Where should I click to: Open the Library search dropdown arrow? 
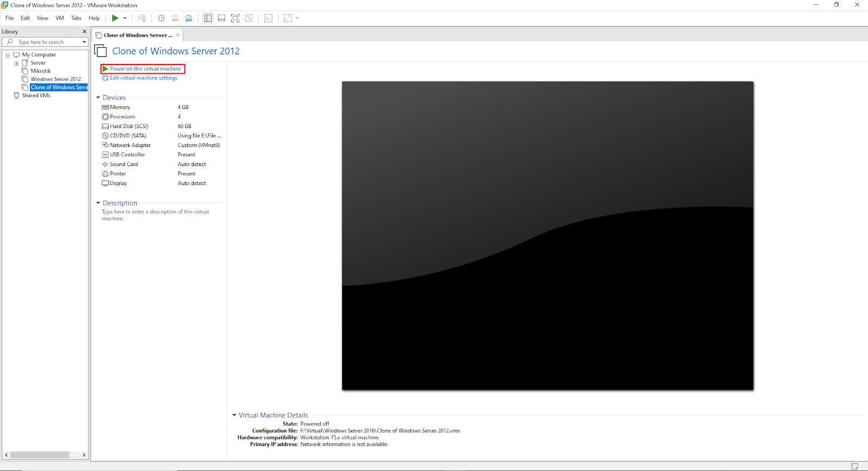pyautogui.click(x=84, y=42)
